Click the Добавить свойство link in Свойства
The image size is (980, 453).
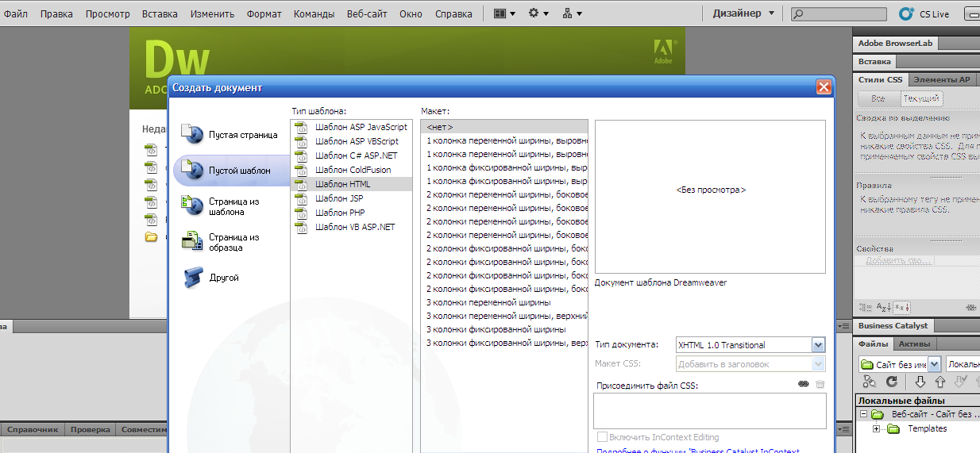(x=898, y=261)
